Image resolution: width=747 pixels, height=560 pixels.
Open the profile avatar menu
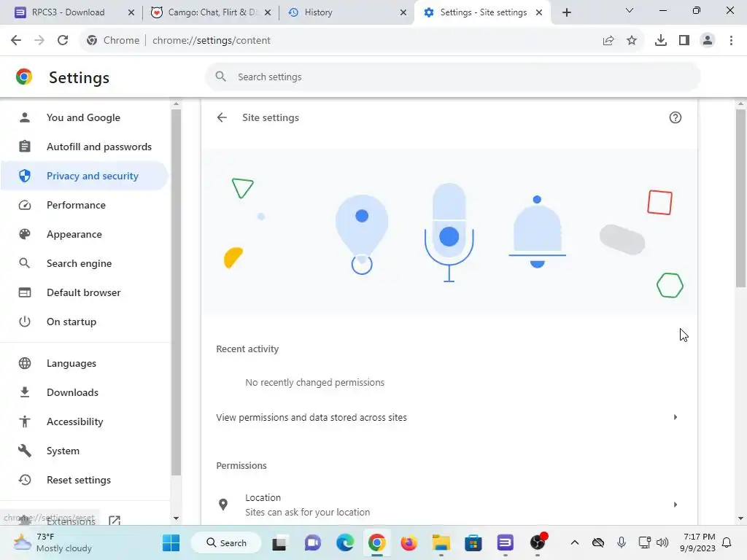coord(708,41)
